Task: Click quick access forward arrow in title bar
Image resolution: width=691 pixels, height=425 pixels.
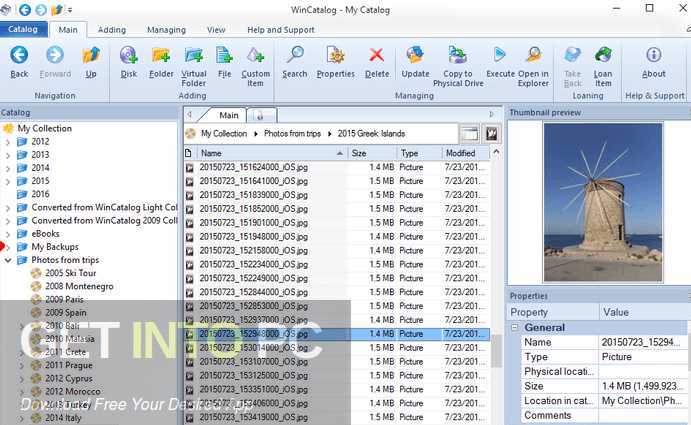Action: point(41,9)
